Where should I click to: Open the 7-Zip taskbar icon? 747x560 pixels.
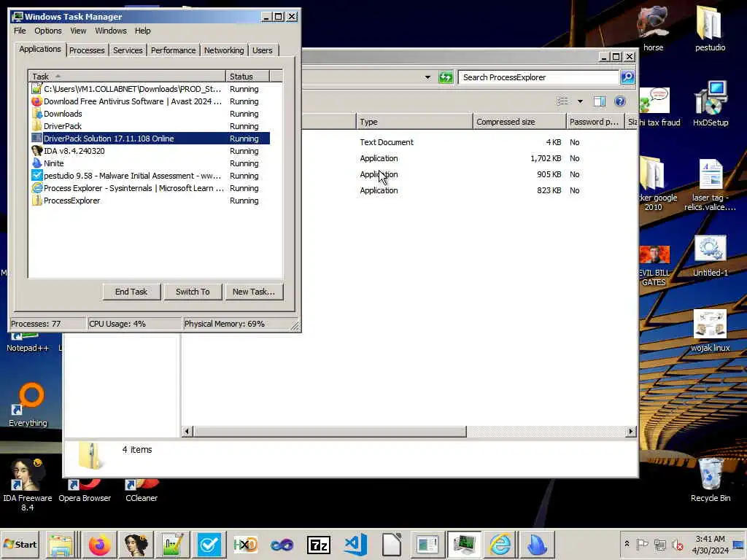click(319, 544)
